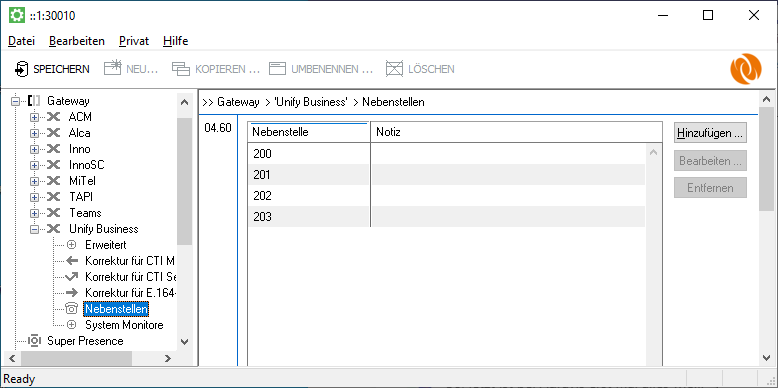
Task: Open the Datei menu
Action: click(21, 41)
